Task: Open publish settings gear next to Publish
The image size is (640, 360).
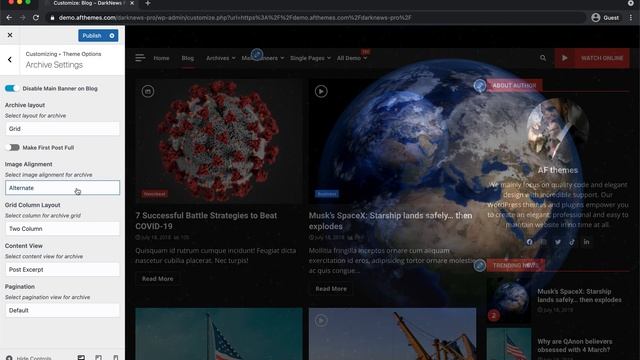Action: 112,36
